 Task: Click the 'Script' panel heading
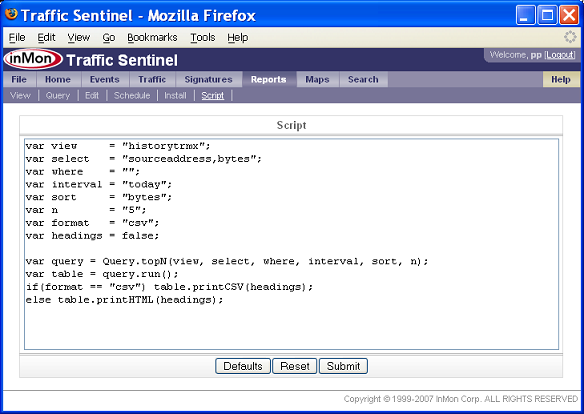click(291, 125)
